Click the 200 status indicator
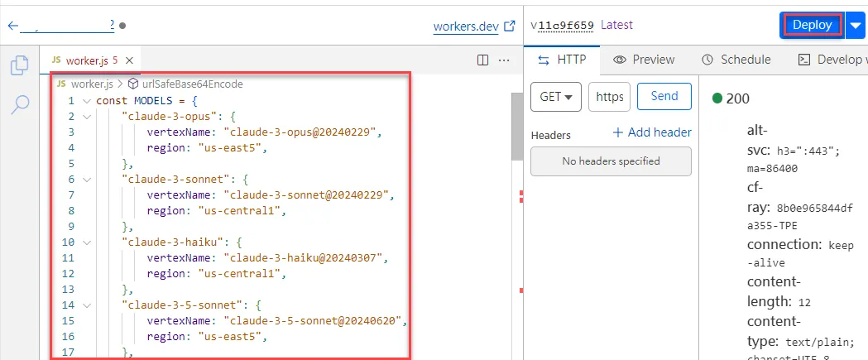Image resolution: width=868 pixels, height=360 pixels. pyautogui.click(x=731, y=98)
